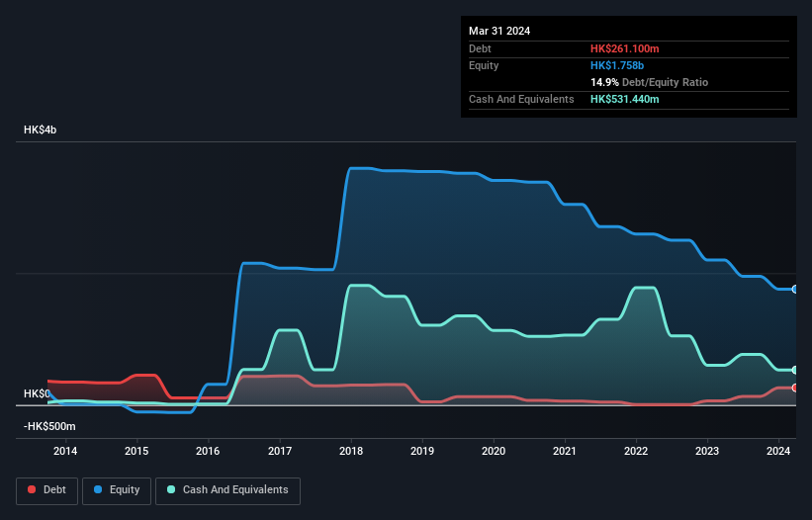
Task: Click the HK$4b y-axis label
Action: click(x=40, y=130)
